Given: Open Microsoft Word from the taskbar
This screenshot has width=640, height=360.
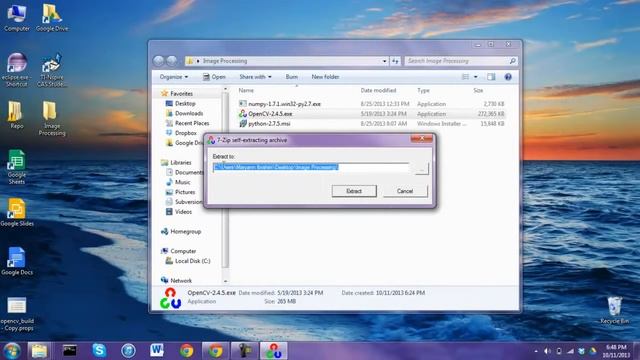Looking at the screenshot, I should tap(157, 351).
